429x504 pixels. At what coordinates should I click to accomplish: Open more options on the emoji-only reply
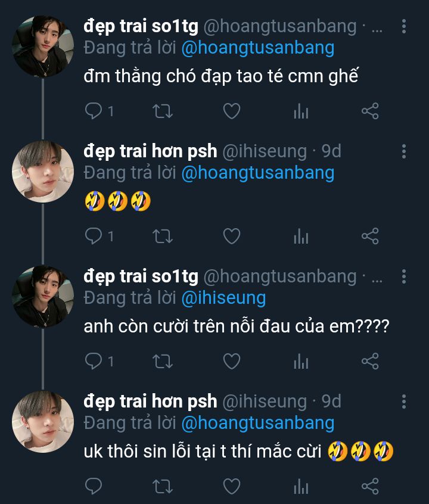click(405, 151)
